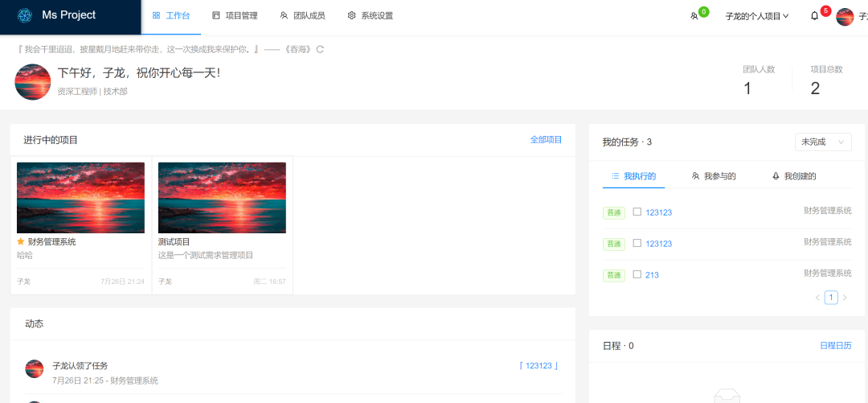Click the Ms Project logo icon

tap(24, 15)
